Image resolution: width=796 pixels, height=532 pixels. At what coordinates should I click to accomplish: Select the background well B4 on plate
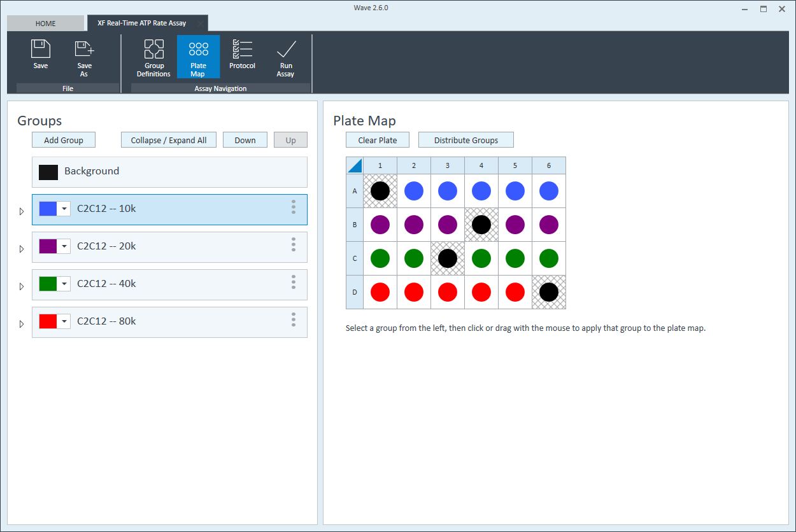tap(481, 225)
